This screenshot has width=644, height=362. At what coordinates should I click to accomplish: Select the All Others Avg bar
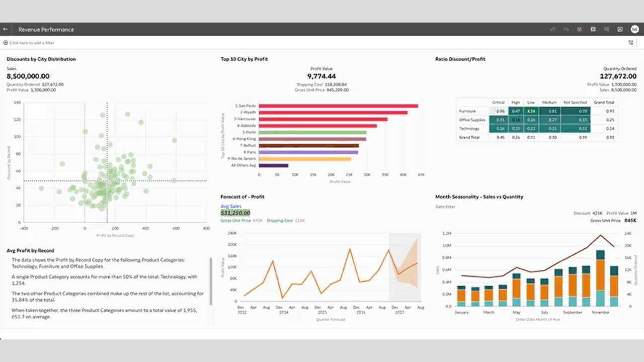click(273, 165)
